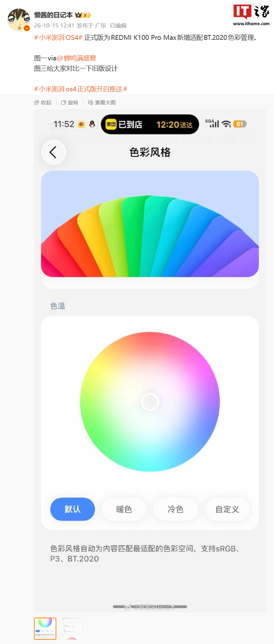The height and width of the screenshot is (644, 274).
Task: Open the 懒酱的日记本 profile name
Action: tap(53, 15)
